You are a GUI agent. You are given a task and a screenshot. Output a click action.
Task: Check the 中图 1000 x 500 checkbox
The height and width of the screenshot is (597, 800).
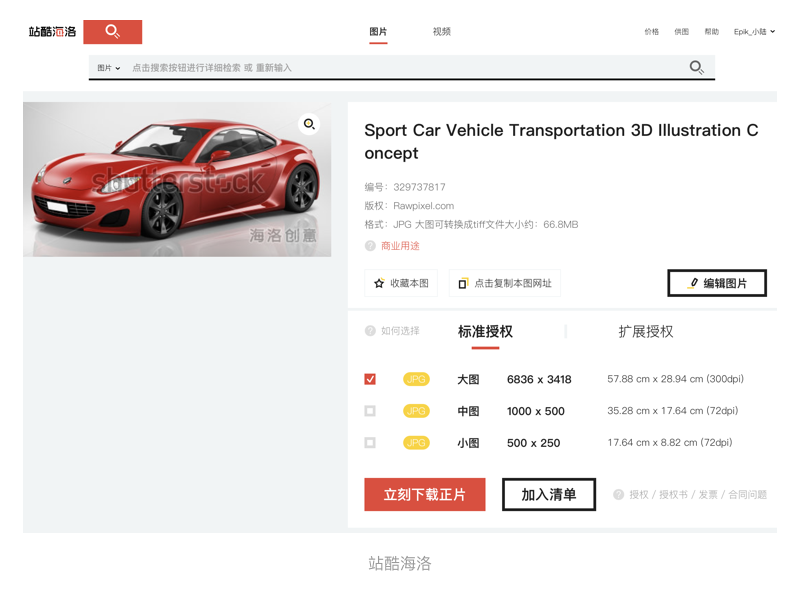click(370, 411)
